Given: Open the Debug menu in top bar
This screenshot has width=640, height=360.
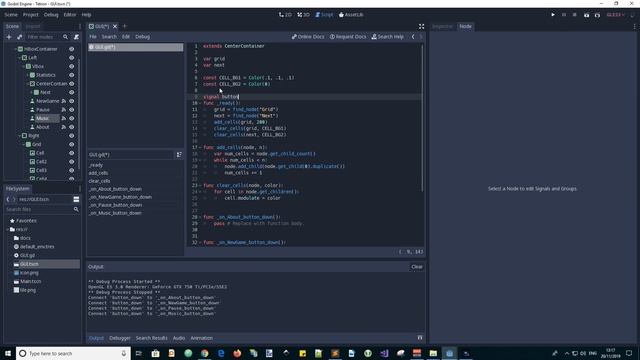Looking at the screenshot, I should point(51,15).
